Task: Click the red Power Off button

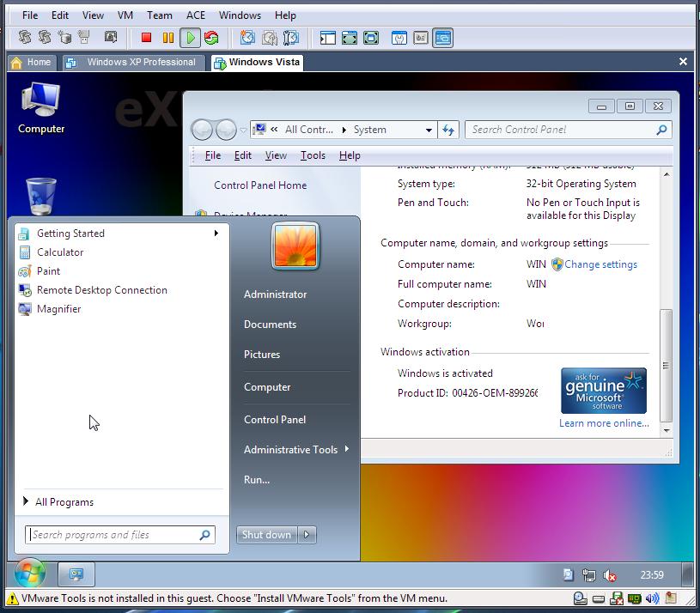Action: 146,38
